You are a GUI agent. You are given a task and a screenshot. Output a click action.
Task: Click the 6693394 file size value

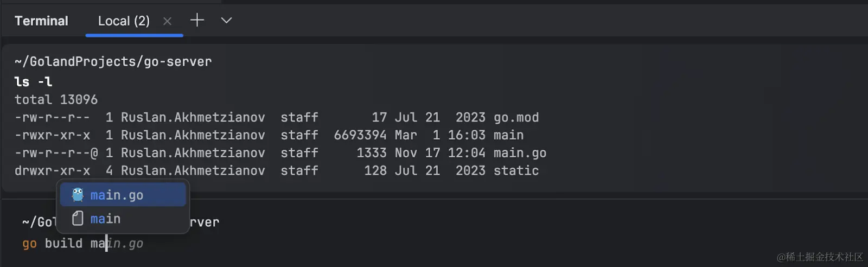coord(360,135)
